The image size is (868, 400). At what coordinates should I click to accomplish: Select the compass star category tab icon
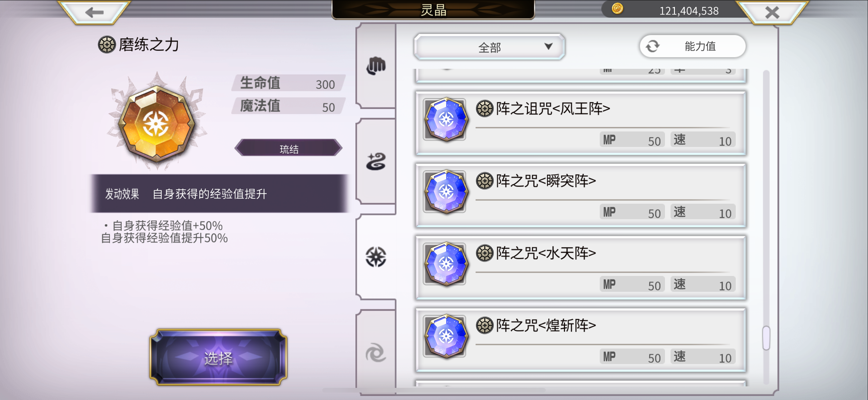[x=376, y=257]
